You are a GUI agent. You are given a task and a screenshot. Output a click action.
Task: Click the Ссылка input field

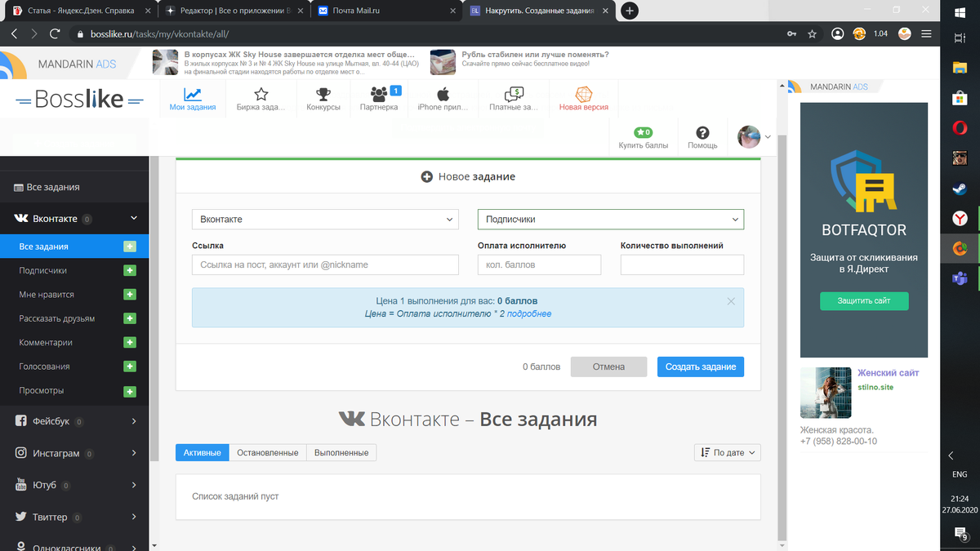point(325,264)
